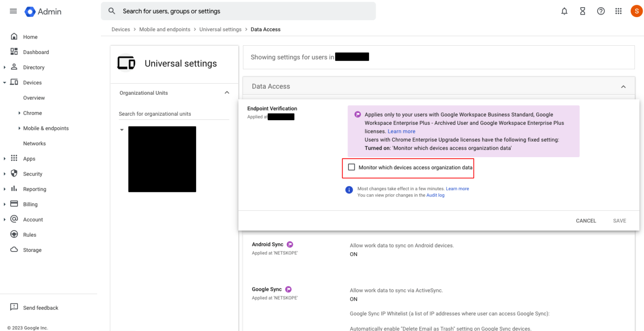
Task: Open the hamburger navigation menu
Action: (13, 11)
